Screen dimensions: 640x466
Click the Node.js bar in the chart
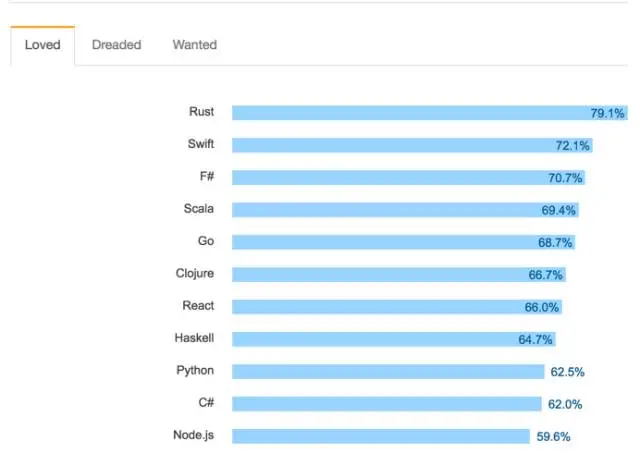pos(381,436)
